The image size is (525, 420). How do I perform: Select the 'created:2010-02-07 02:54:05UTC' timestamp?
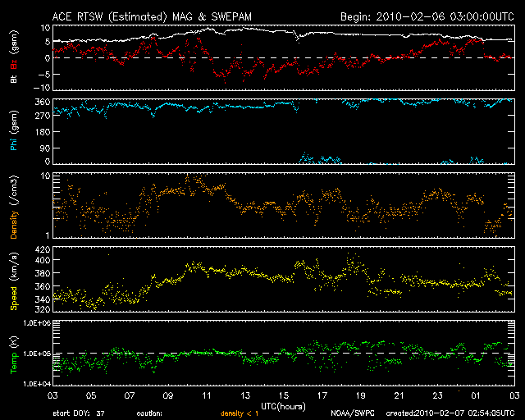tap(450, 413)
